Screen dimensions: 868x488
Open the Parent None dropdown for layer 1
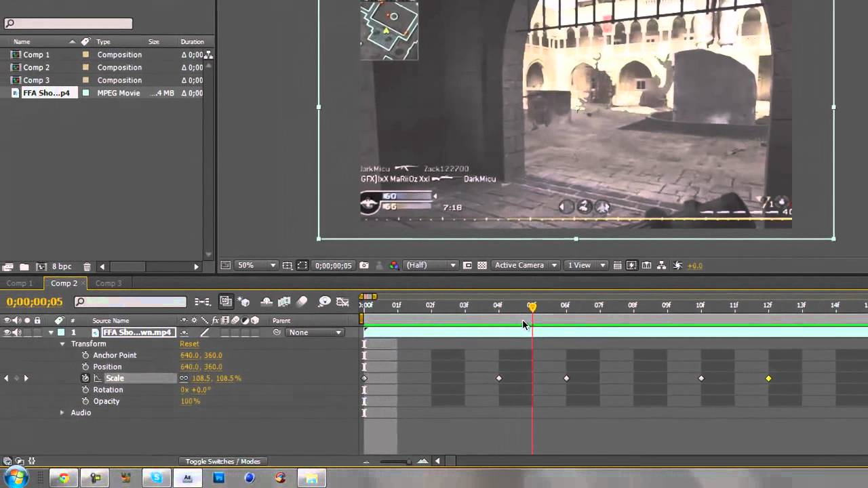[315, 332]
